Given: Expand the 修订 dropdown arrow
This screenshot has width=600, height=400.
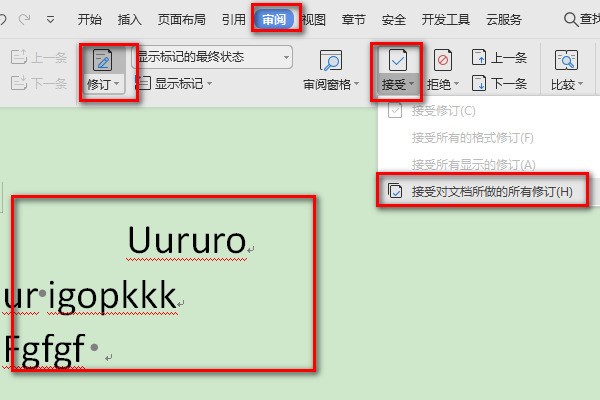Looking at the screenshot, I should coord(117,86).
